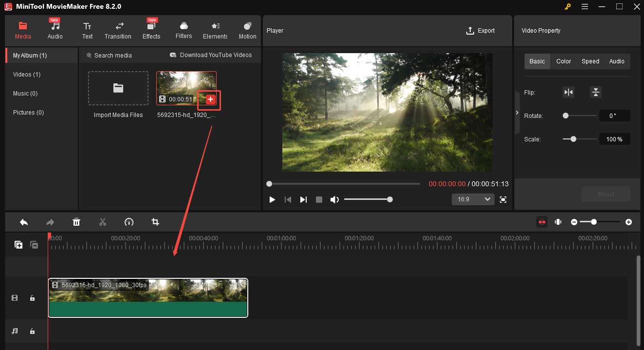Switch to Speed property tab

pos(590,61)
